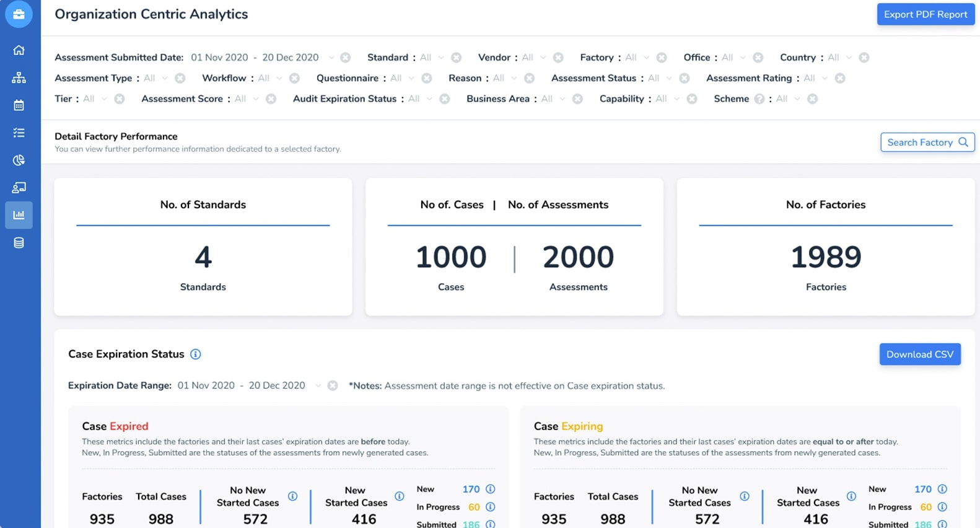
Task: Show info for Case Expired New Started Cases
Action: coord(400,496)
